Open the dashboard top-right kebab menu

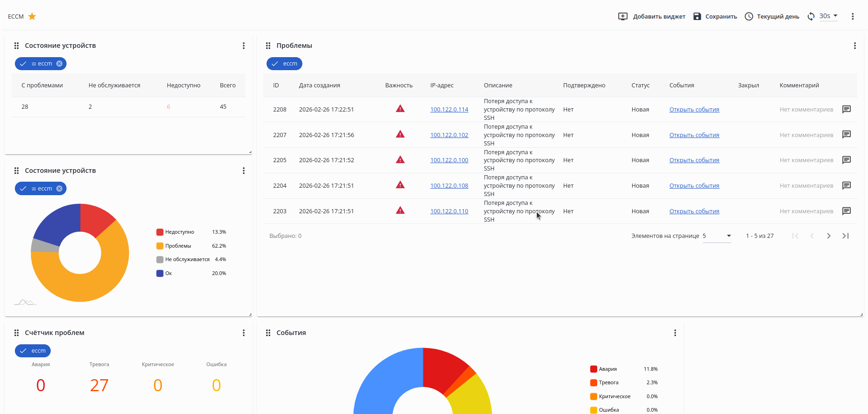tap(852, 17)
